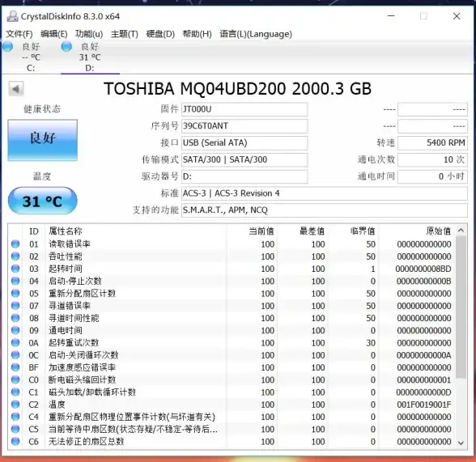The width and height of the screenshot is (476, 462).
Task: Click status orb for 03 起转时间 row
Action: click(15, 269)
